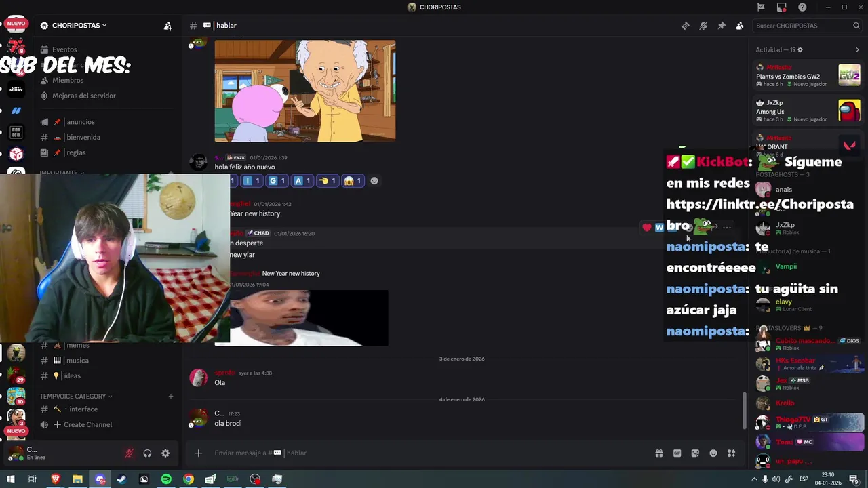This screenshot has height=488, width=868.
Task: Open the apps icon in message bar
Action: [731, 453]
